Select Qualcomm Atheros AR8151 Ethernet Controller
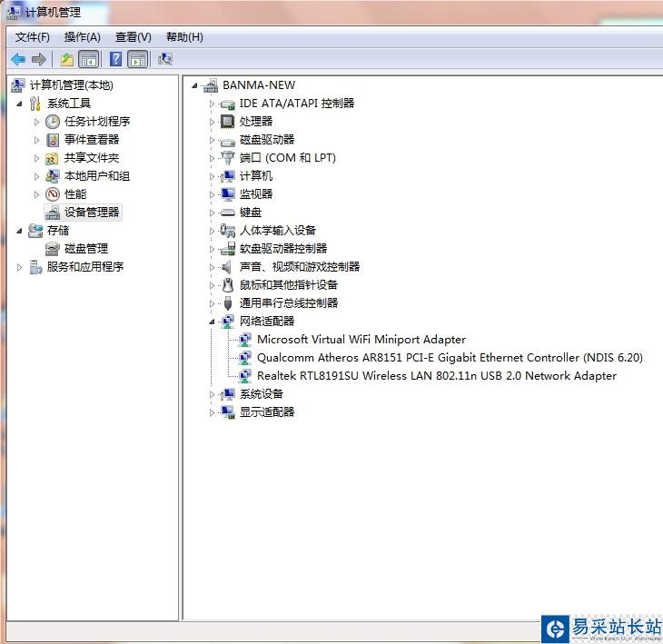 pyautogui.click(x=450, y=358)
